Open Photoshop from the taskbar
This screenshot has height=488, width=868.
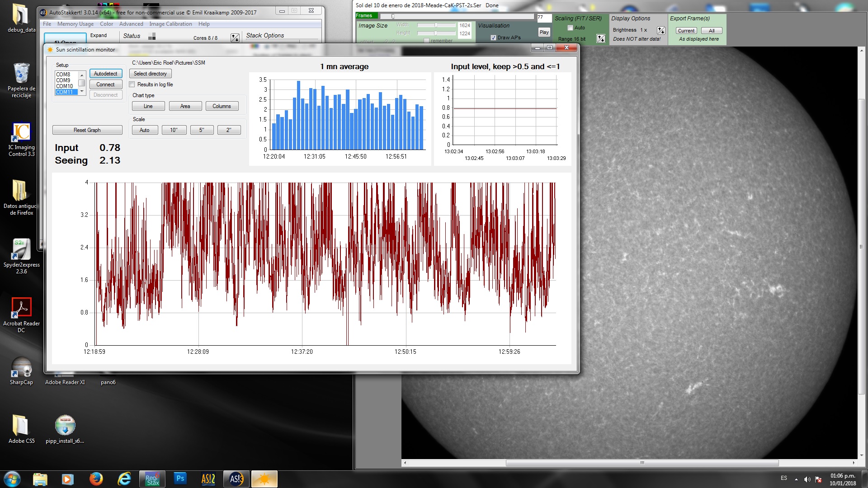tap(180, 479)
